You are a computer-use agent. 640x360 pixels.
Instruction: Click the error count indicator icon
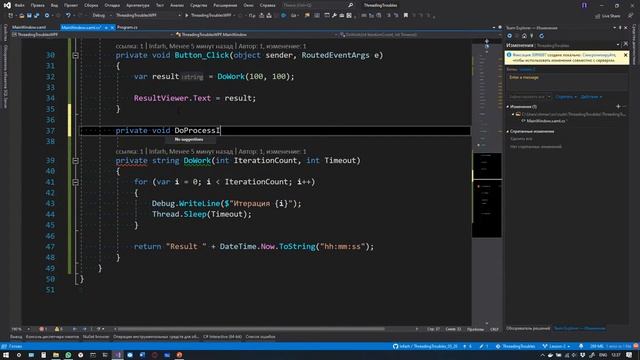(x=43, y=329)
